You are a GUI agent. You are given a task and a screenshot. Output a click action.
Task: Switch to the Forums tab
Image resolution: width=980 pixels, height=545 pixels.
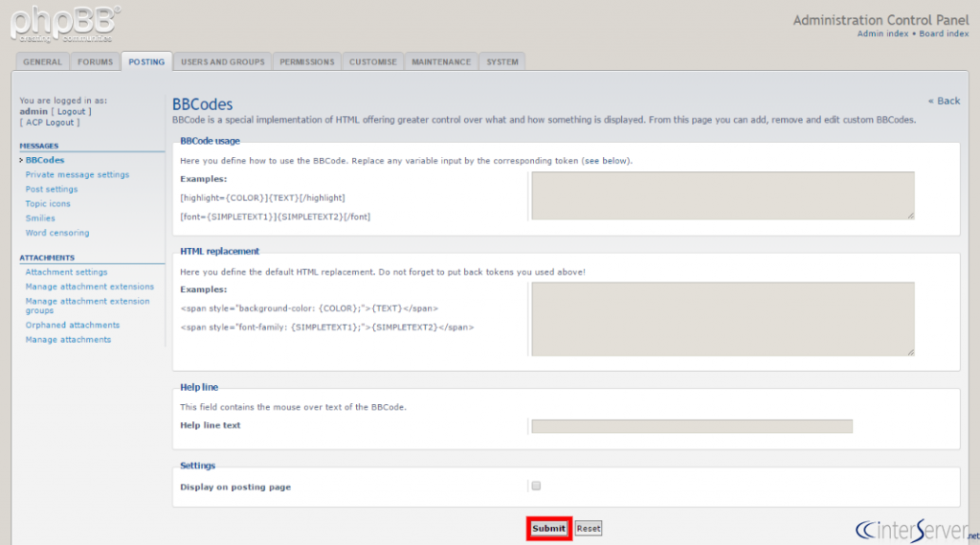pyautogui.click(x=95, y=62)
